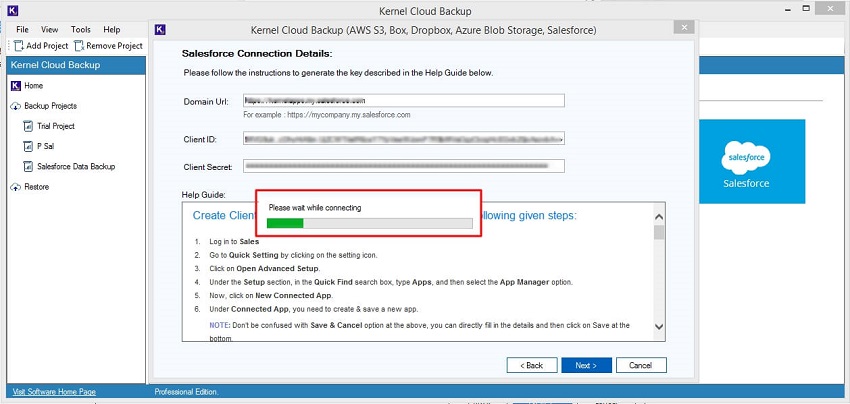Image resolution: width=850 pixels, height=404 pixels.
Task: Open the View menu
Action: coord(49,30)
